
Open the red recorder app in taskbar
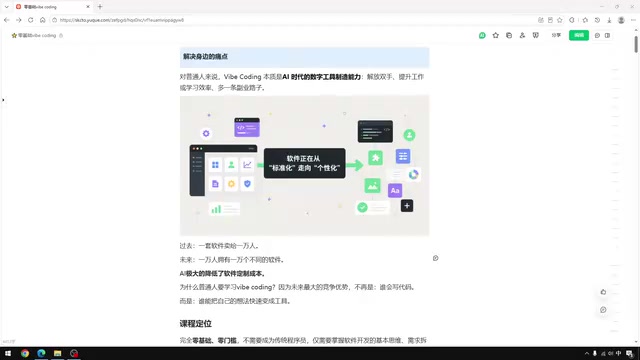pyautogui.click(x=74, y=353)
